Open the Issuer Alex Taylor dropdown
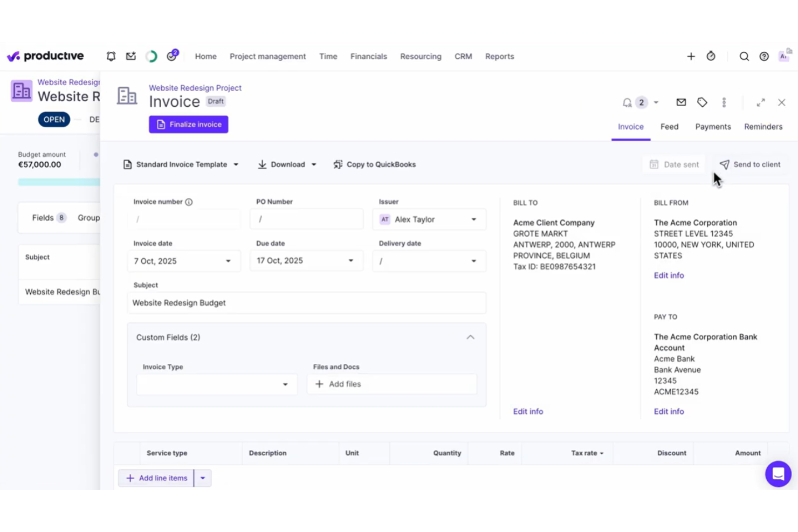 (429, 219)
